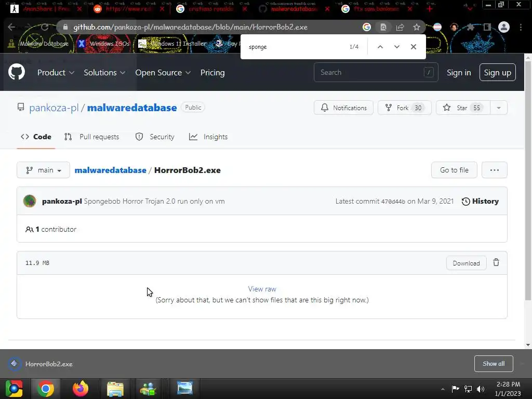Open a new browser tab with plus

click(430, 9)
